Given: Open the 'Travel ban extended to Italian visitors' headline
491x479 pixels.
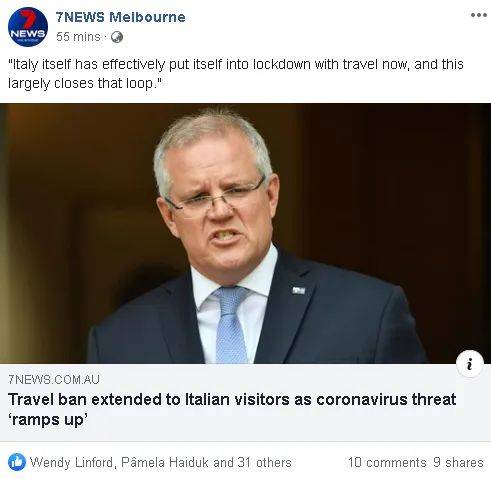Looking at the screenshot, I should (x=232, y=409).
